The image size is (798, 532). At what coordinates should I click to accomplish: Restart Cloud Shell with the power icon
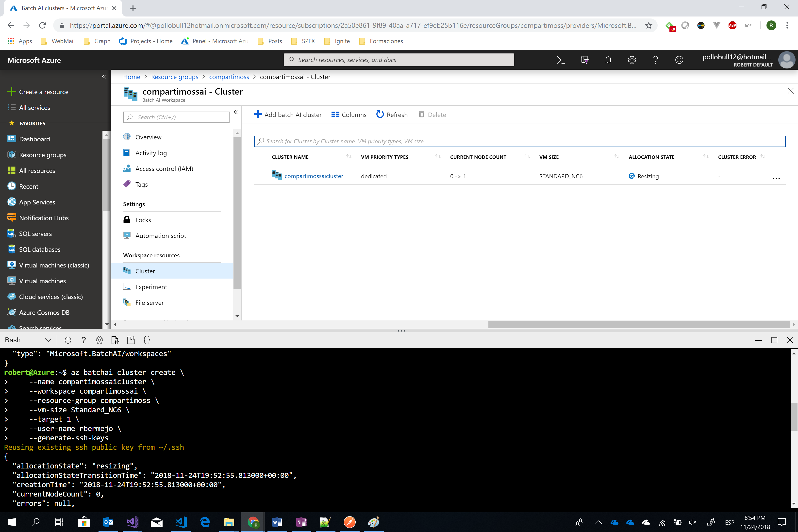coord(68,340)
